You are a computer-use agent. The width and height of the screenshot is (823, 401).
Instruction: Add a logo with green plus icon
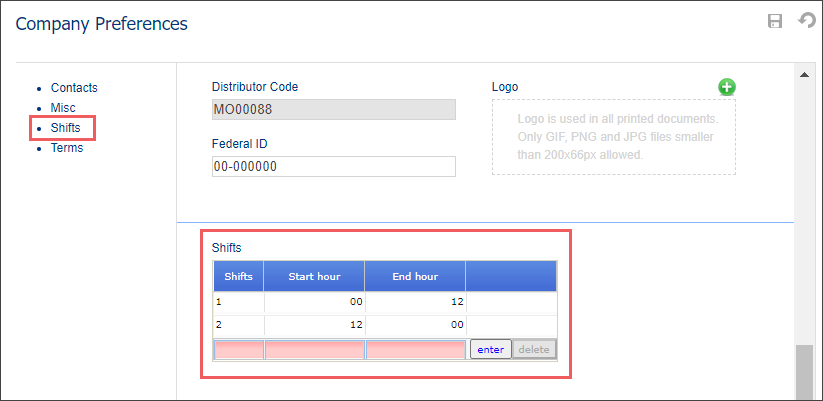pos(727,87)
